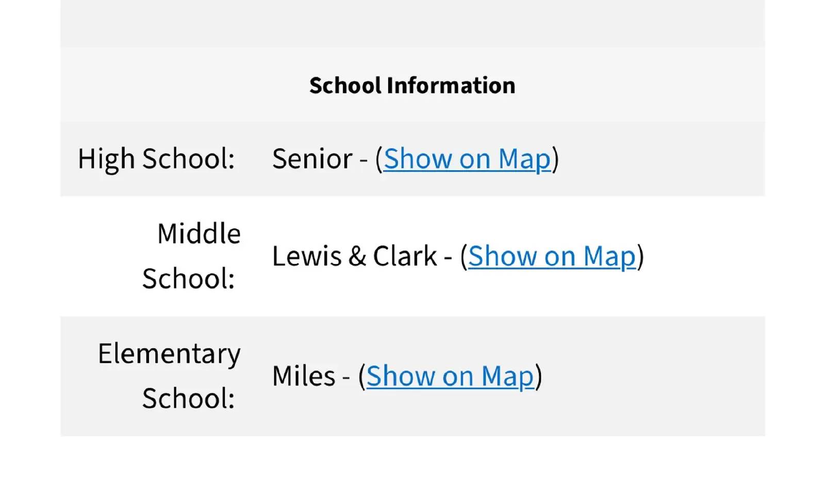Click the Lewis & Clark school name

tap(355, 256)
